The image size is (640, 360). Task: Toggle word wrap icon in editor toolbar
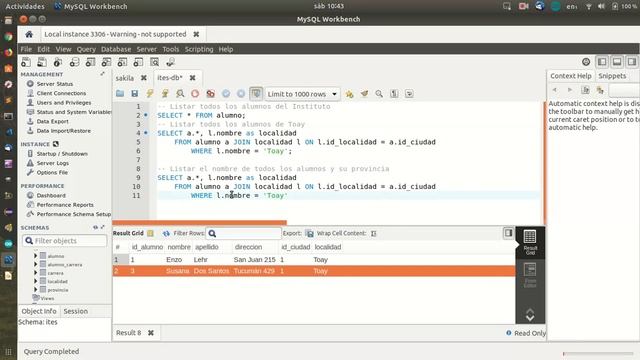(409, 94)
